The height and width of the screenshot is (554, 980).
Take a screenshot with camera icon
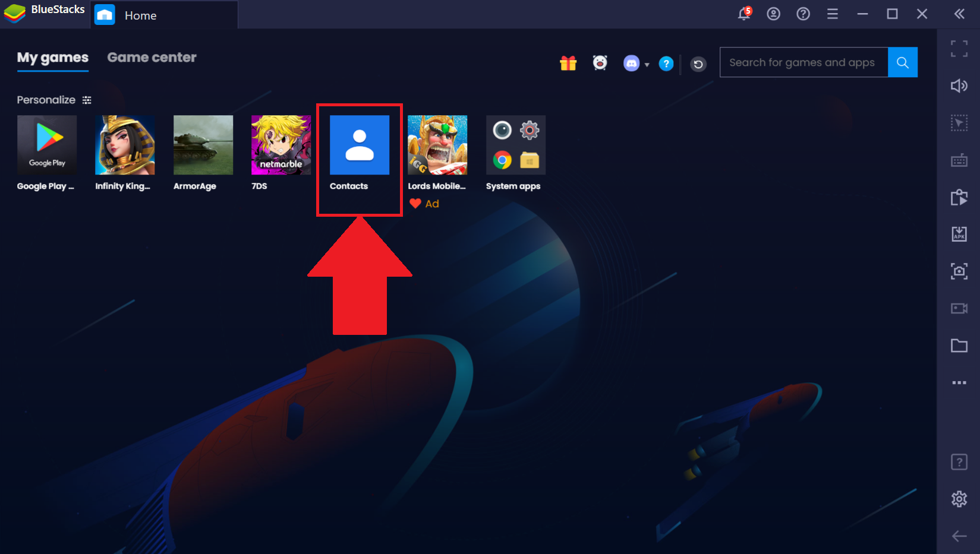click(x=959, y=271)
